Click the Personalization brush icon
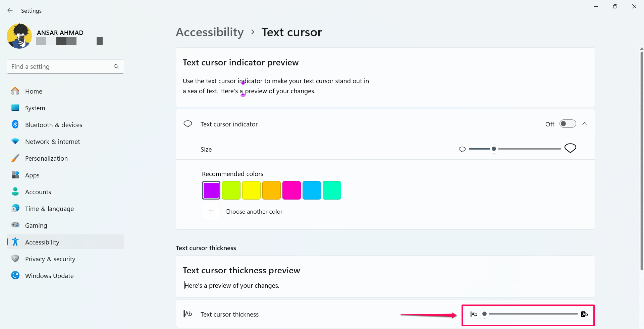644x329 pixels. click(15, 158)
